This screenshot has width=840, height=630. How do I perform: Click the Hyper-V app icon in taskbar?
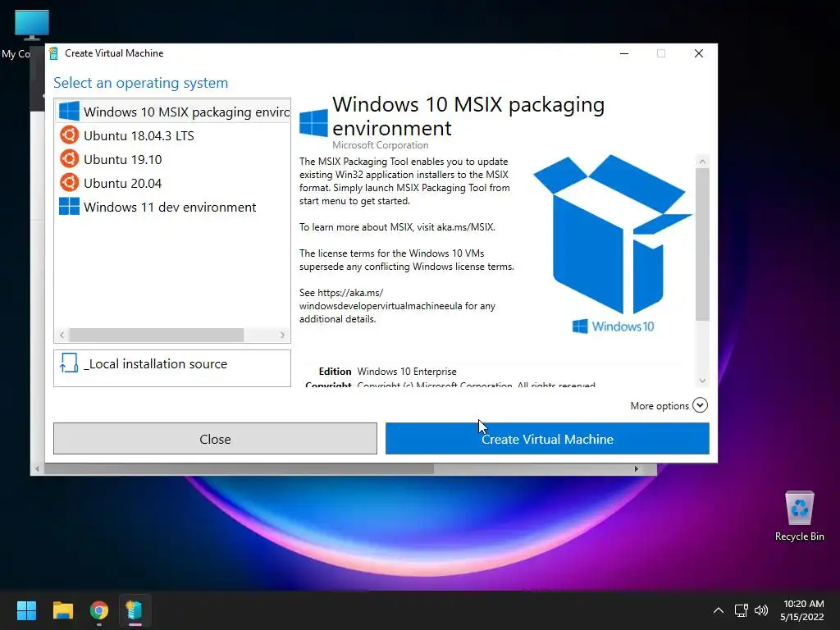pos(134,610)
